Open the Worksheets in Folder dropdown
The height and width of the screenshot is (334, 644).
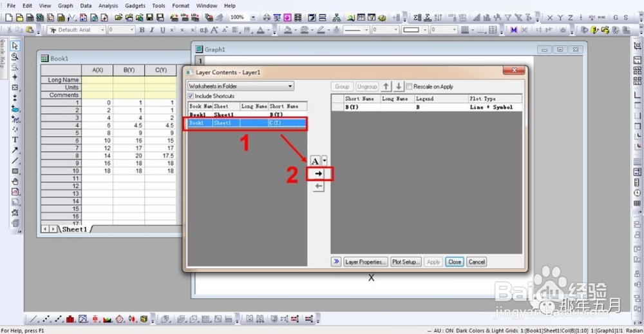pyautogui.click(x=241, y=86)
